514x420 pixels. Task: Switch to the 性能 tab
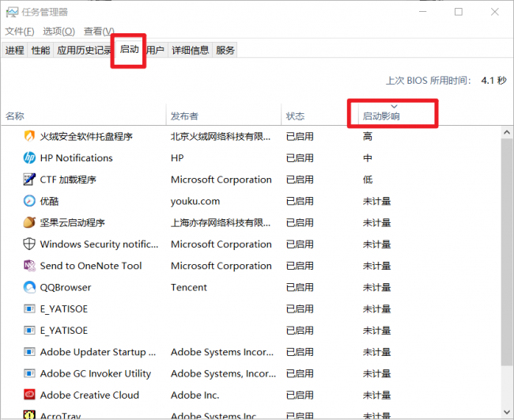pos(40,50)
